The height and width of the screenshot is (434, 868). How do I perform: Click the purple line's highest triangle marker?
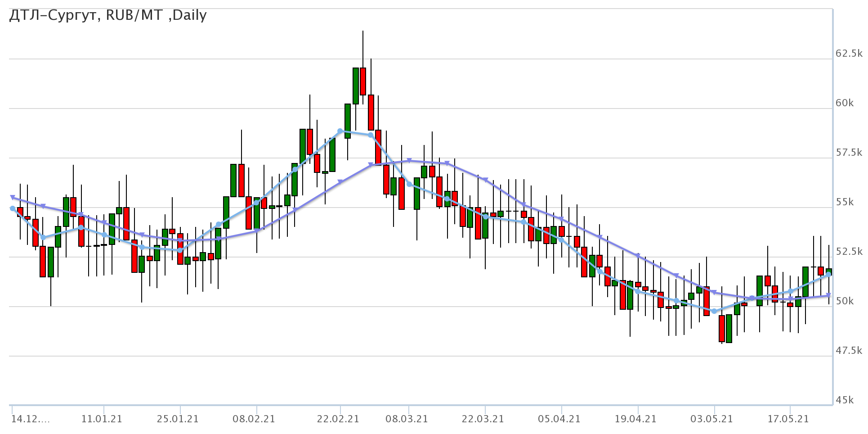point(409,160)
